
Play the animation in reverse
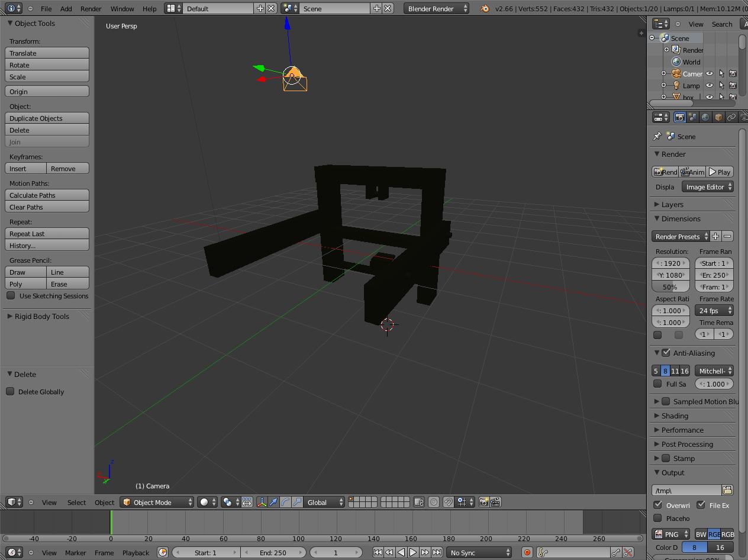coord(401,552)
